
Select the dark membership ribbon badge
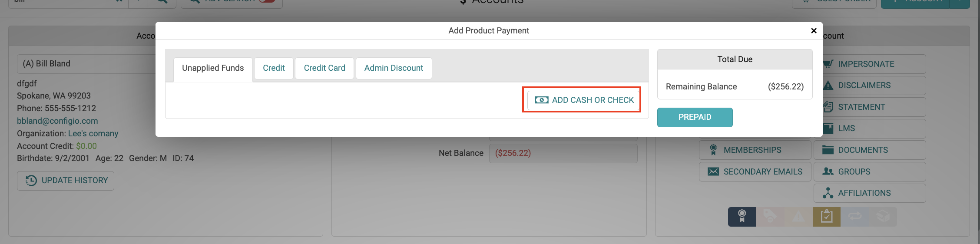click(x=742, y=216)
